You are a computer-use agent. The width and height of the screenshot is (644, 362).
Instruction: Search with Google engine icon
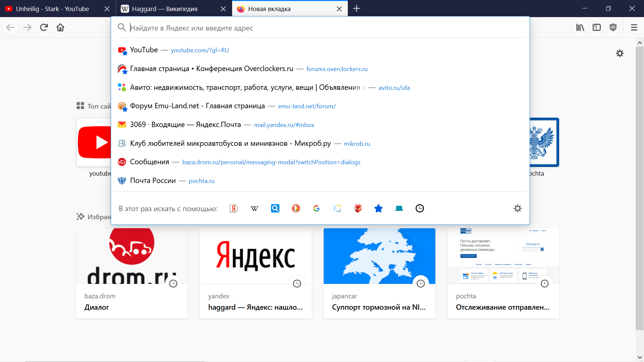316,208
